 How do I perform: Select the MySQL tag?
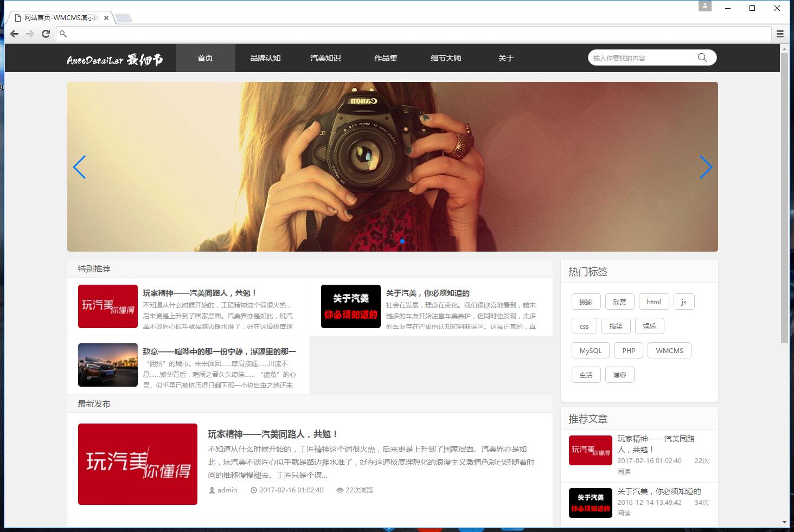click(591, 351)
